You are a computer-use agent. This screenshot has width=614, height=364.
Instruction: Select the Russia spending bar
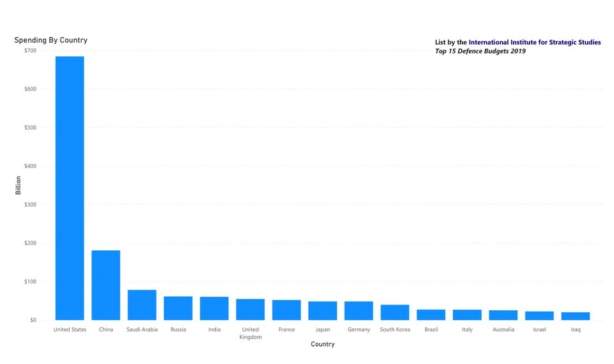point(178,308)
